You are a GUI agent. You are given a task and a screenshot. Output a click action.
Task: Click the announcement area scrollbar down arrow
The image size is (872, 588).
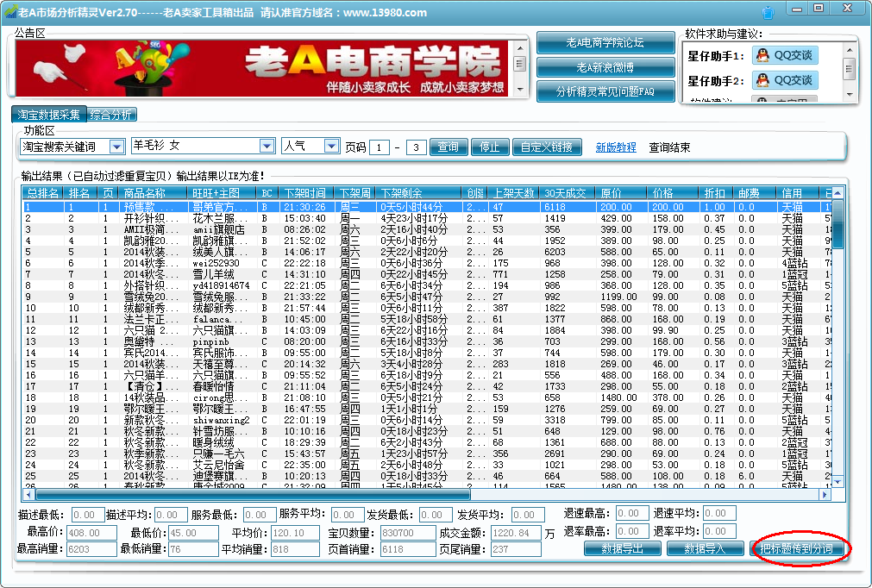(x=520, y=89)
